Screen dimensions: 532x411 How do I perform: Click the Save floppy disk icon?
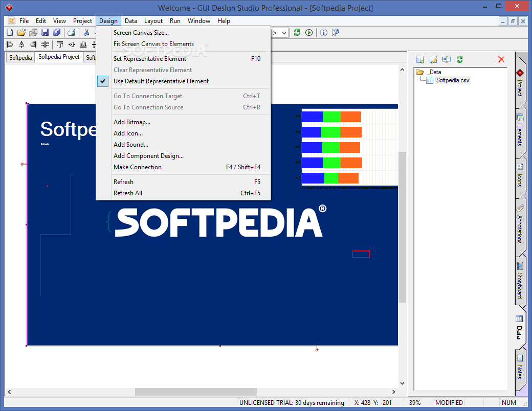click(x=45, y=33)
